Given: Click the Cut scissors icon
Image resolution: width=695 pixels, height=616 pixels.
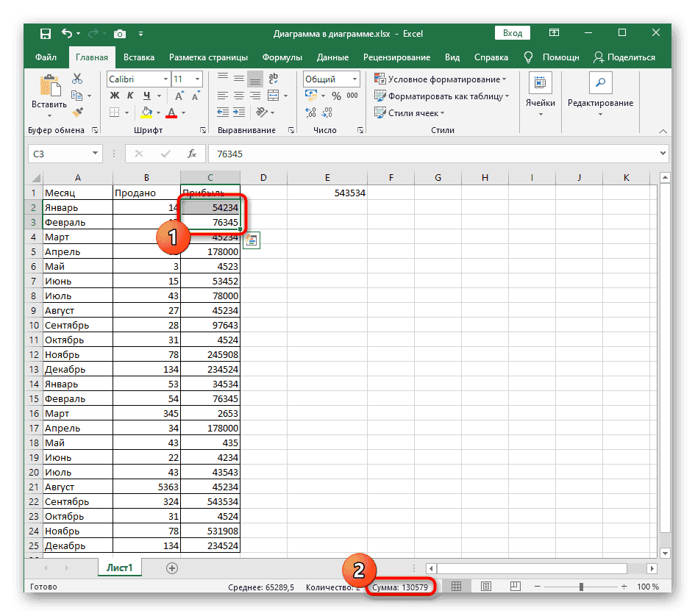Looking at the screenshot, I should pyautogui.click(x=77, y=79).
